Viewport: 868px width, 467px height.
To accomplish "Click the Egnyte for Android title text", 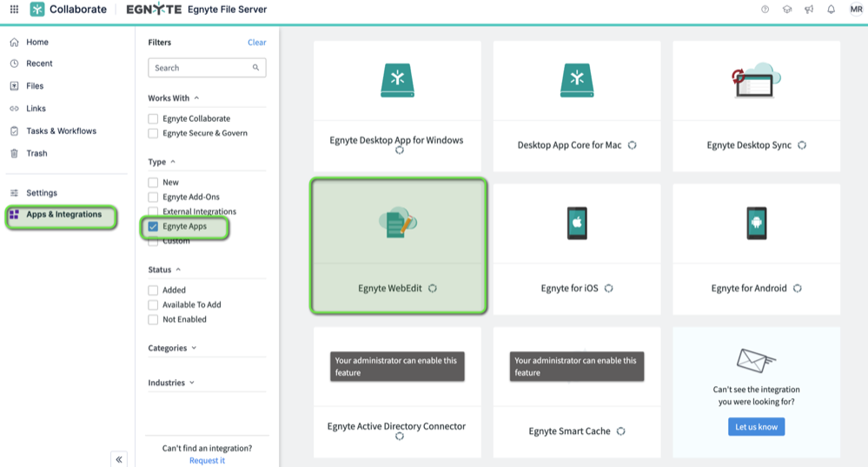I will tap(749, 288).
